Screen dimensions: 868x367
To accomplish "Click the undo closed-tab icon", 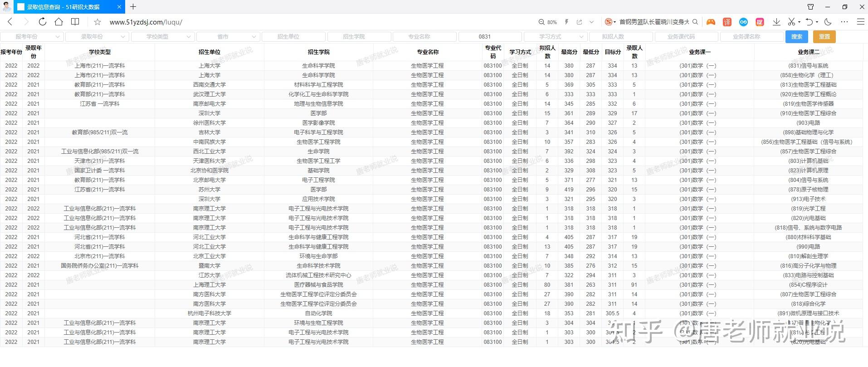I will point(809,22).
